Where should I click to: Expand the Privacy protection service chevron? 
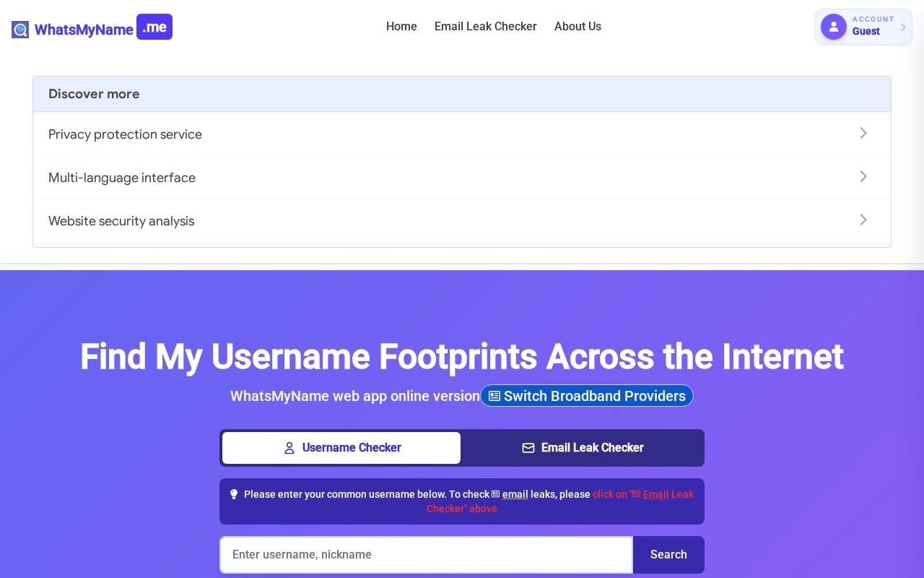pos(863,133)
